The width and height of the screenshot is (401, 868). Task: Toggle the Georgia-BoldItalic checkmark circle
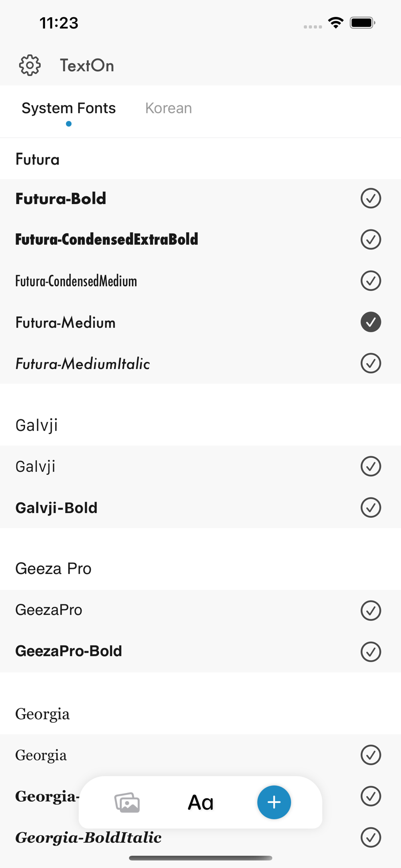click(x=371, y=837)
